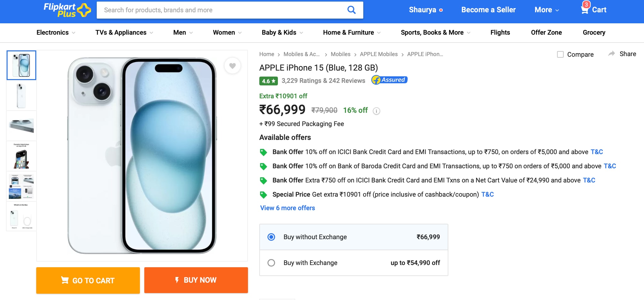Open the Offer Zone menu item
This screenshot has width=644, height=300.
546,32
